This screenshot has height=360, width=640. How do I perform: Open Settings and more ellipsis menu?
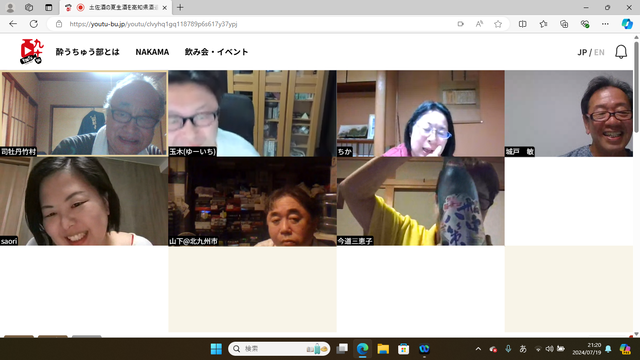pos(605,24)
